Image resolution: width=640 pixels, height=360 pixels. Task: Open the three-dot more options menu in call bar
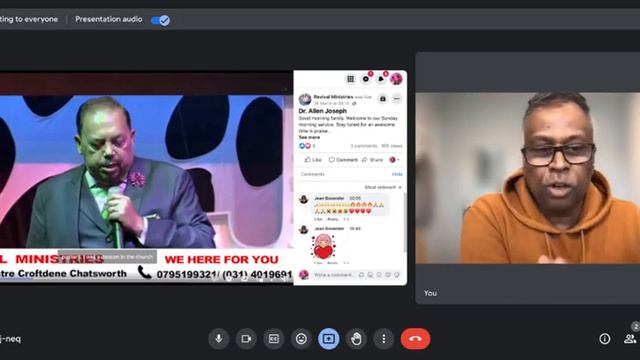coord(384,339)
